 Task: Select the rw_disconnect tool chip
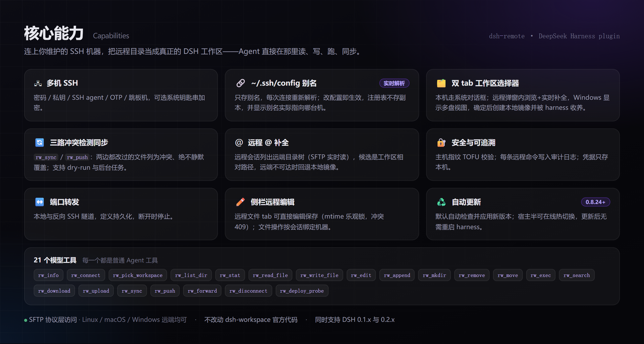(249, 291)
